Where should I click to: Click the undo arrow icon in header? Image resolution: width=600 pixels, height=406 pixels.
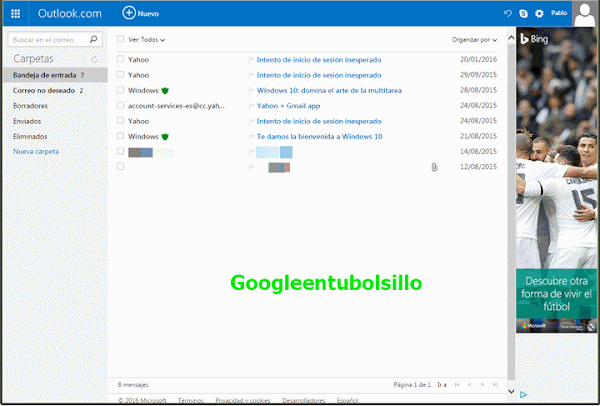click(508, 13)
